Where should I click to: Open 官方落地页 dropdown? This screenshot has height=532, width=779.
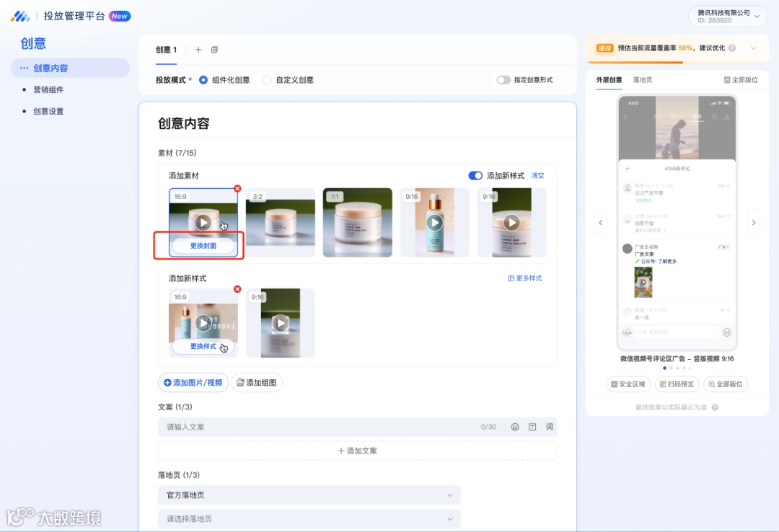click(309, 495)
